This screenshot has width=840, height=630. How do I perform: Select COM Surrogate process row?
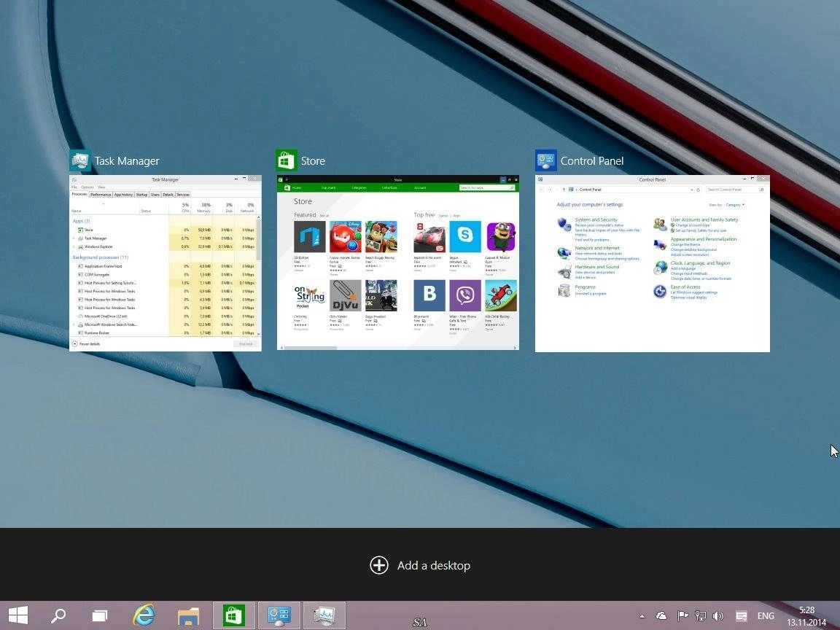(163, 274)
